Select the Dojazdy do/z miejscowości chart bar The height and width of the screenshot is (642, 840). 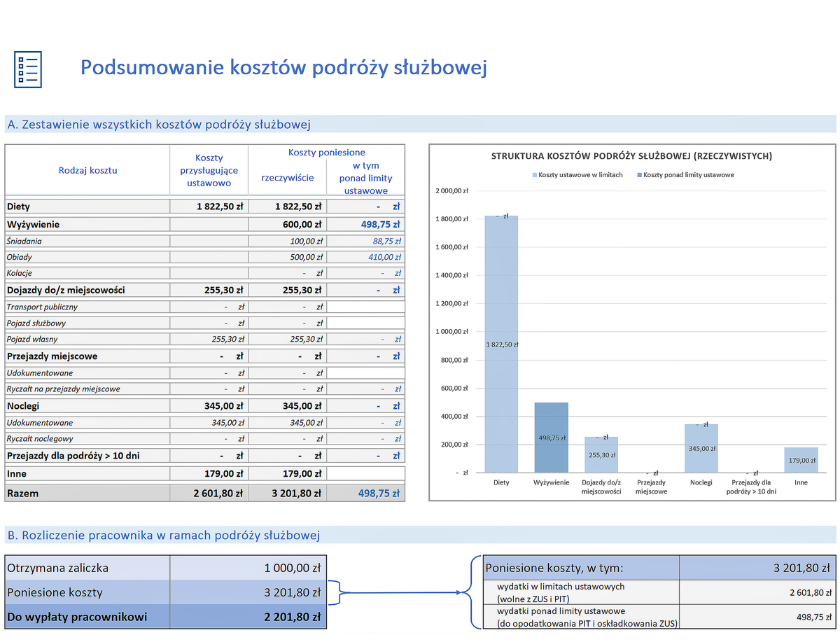click(602, 454)
